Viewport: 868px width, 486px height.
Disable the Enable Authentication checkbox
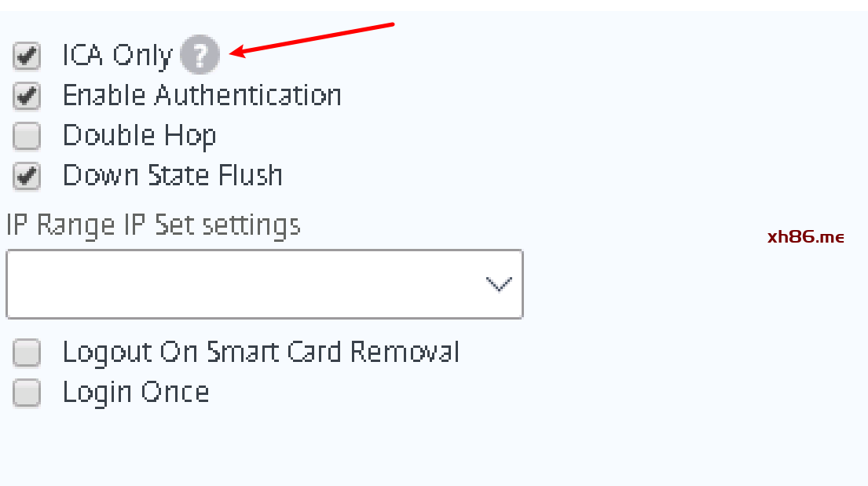(x=27, y=97)
